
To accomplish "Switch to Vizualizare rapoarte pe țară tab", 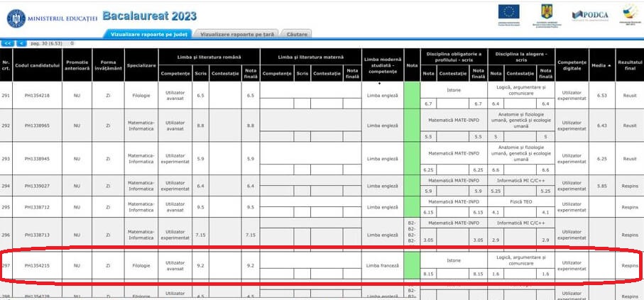I will (238, 33).
